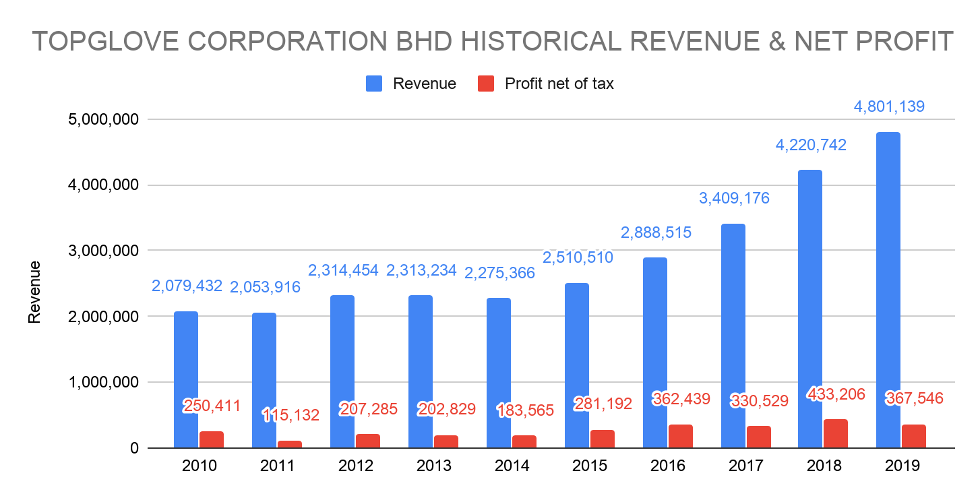Click the 330,529 profit label
The width and height of the screenshot is (980, 500).
point(760,401)
